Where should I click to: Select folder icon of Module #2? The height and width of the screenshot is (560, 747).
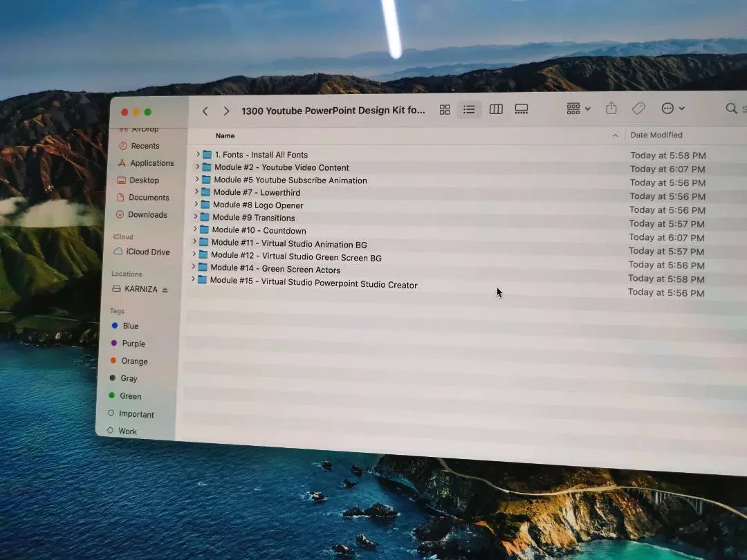click(x=207, y=167)
